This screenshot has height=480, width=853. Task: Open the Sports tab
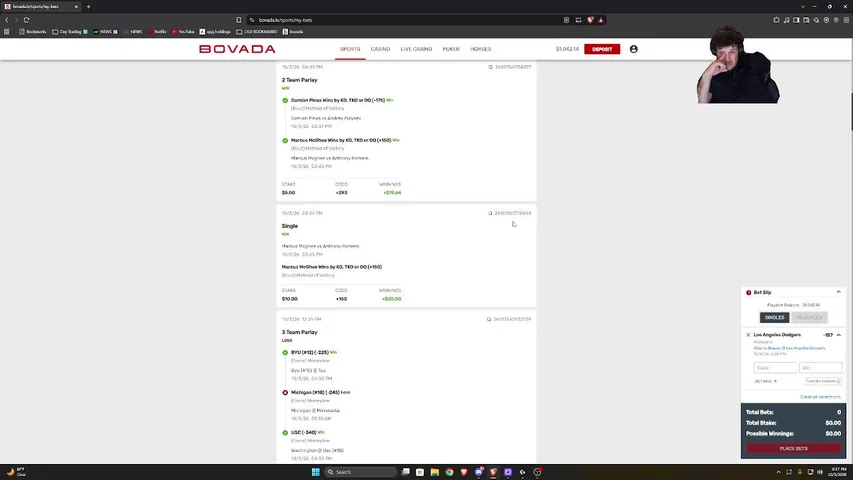point(350,49)
